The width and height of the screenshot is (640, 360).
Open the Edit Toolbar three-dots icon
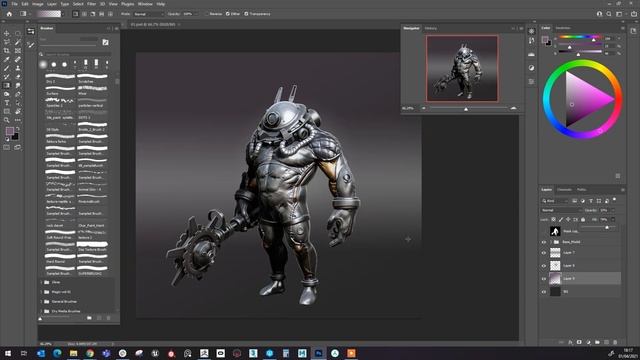pos(18,120)
